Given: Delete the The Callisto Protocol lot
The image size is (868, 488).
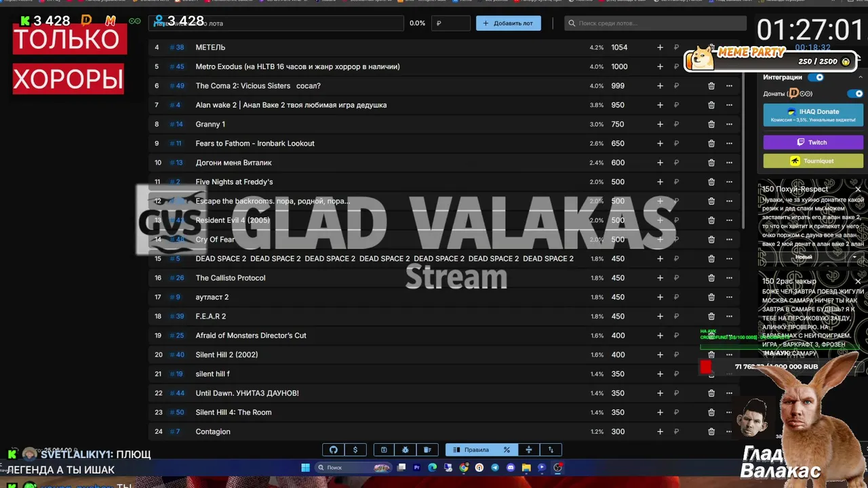Looking at the screenshot, I should [711, 278].
